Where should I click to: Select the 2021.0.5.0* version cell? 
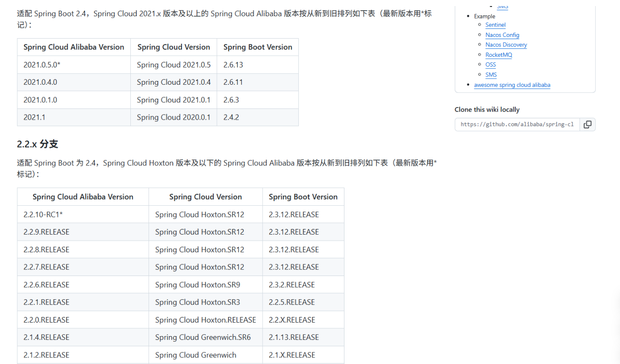coord(74,65)
